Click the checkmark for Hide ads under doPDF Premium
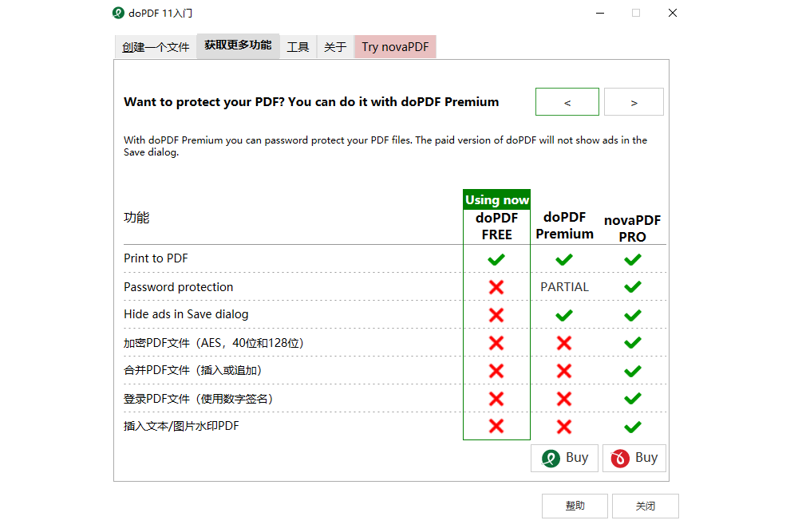The width and height of the screenshot is (798, 532). tap(564, 314)
